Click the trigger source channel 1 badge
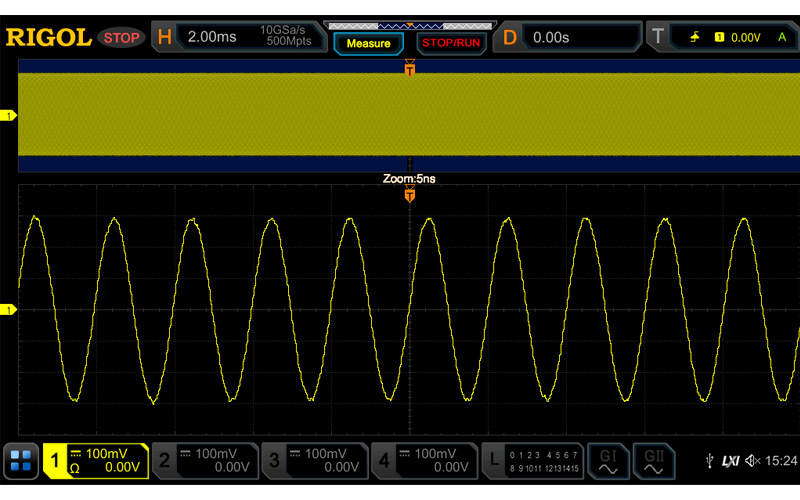 tap(719, 37)
